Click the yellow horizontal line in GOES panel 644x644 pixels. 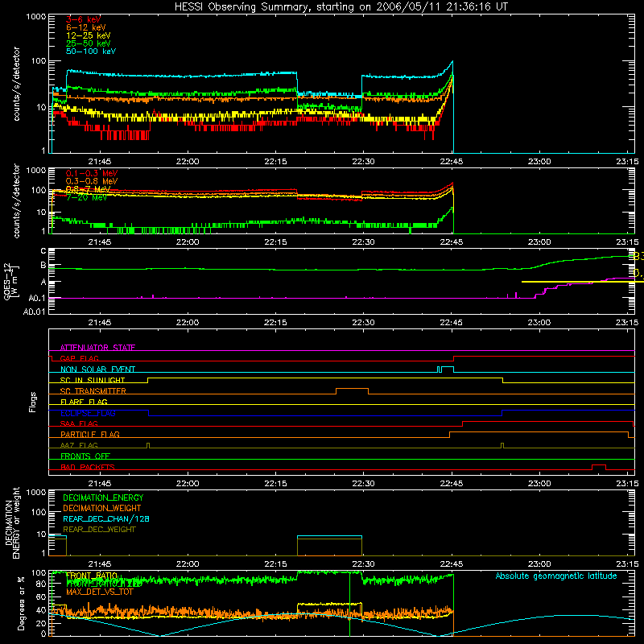click(x=582, y=282)
